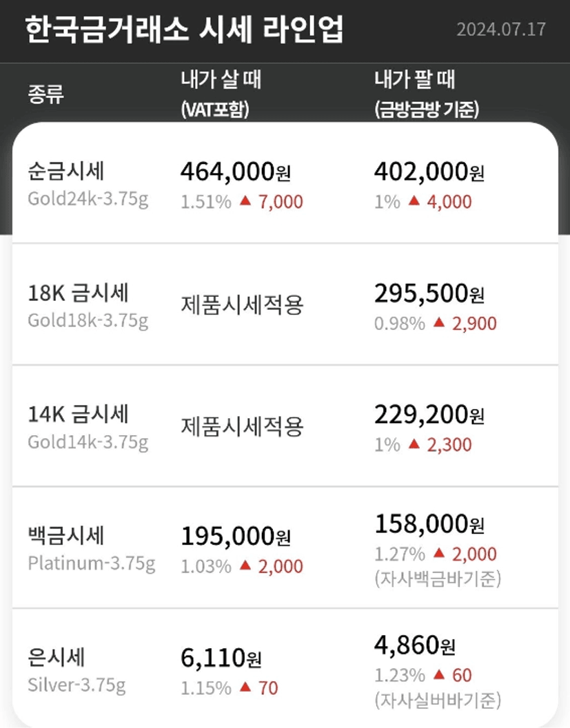Click the 내가 팔 때 column header

pyautogui.click(x=415, y=80)
